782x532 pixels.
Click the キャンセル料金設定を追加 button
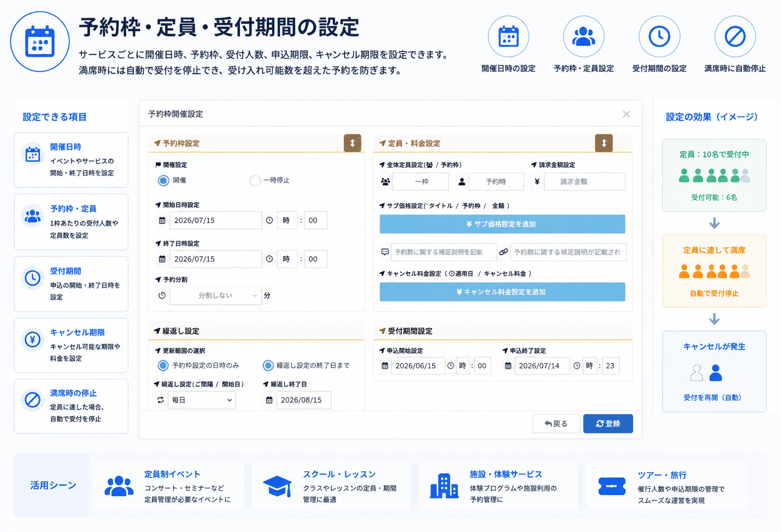[502, 292]
